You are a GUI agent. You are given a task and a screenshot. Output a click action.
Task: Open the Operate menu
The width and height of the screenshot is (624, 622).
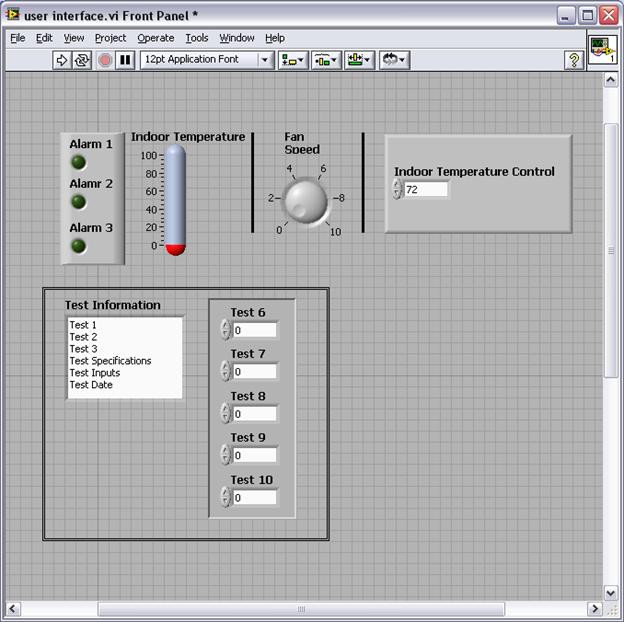coord(155,38)
